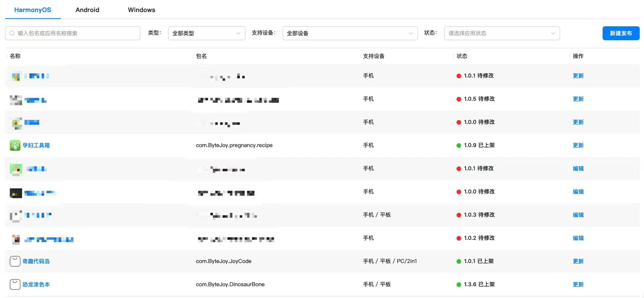
Task: Click package name com.ByteJoy.pregnancy.recipe
Action: tap(234, 145)
